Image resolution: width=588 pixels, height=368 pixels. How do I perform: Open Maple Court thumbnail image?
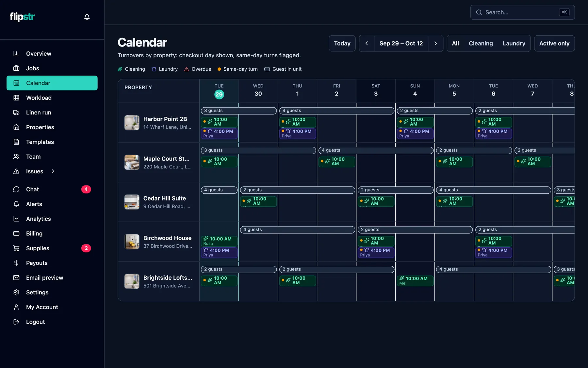point(132,163)
